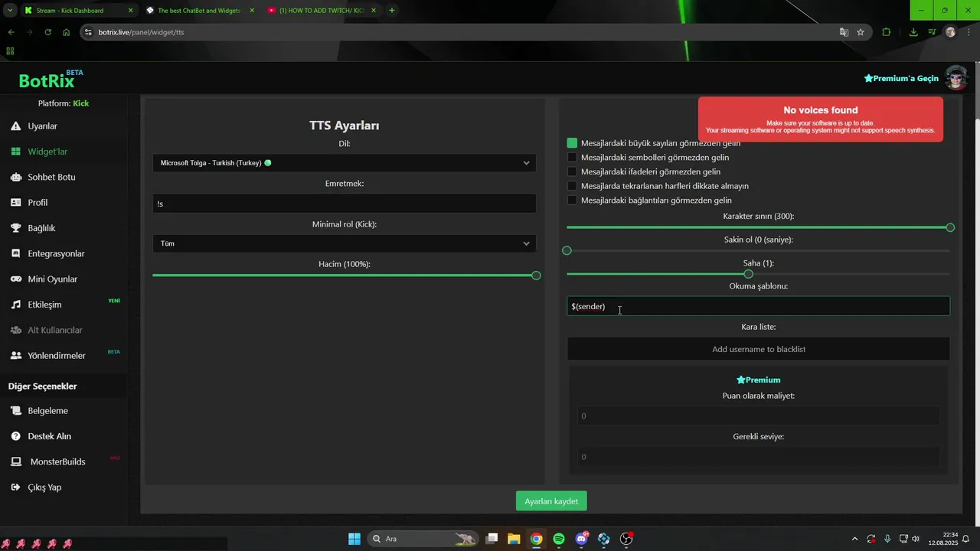This screenshot has width=980, height=551.
Task: Switch to HOW TO ADD TWITCH YouTube tab
Action: coord(322,11)
